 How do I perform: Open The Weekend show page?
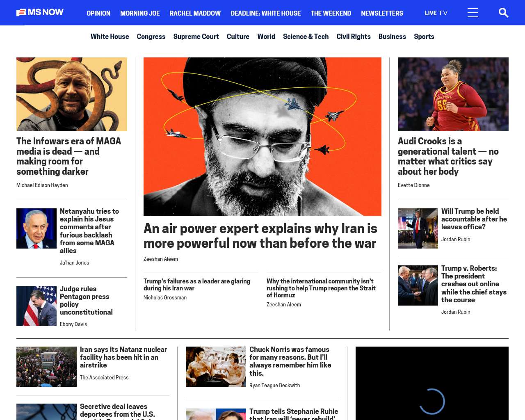pyautogui.click(x=331, y=13)
